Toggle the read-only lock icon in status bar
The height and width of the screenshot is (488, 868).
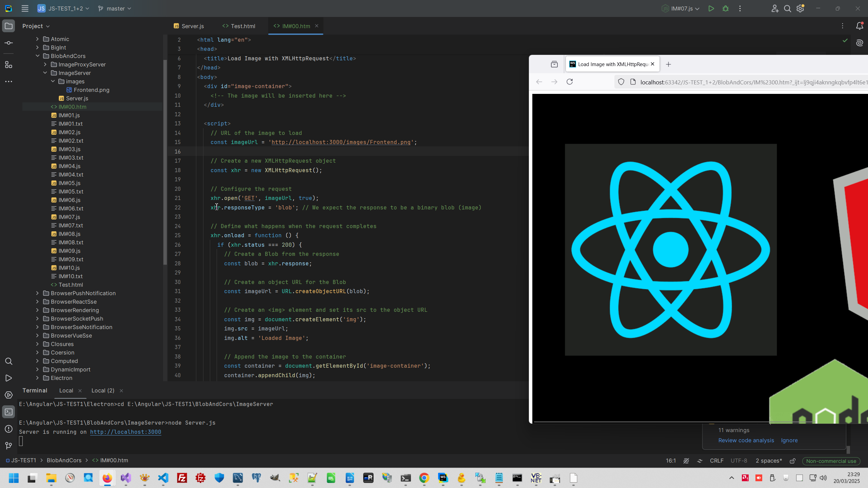[x=792, y=461]
